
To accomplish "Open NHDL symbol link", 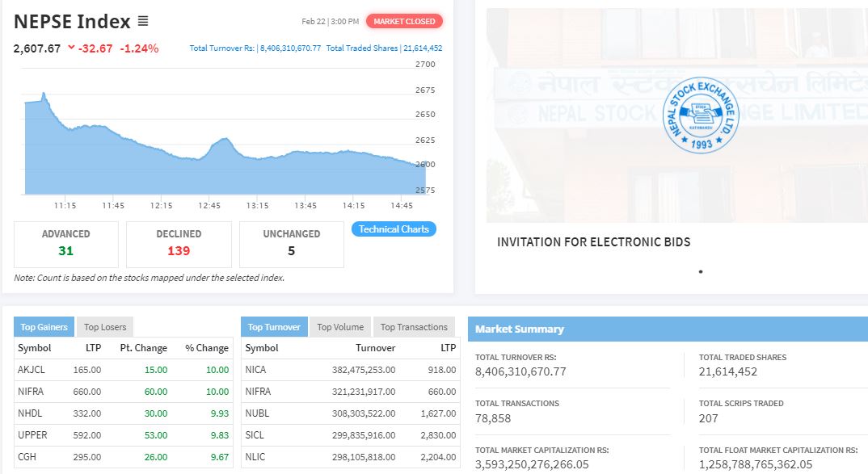I will click(x=30, y=413).
